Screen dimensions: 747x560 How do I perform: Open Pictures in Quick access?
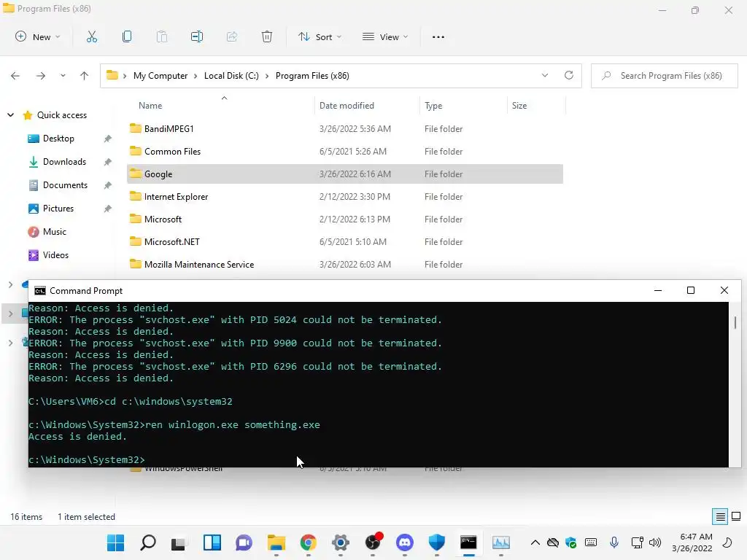point(58,208)
